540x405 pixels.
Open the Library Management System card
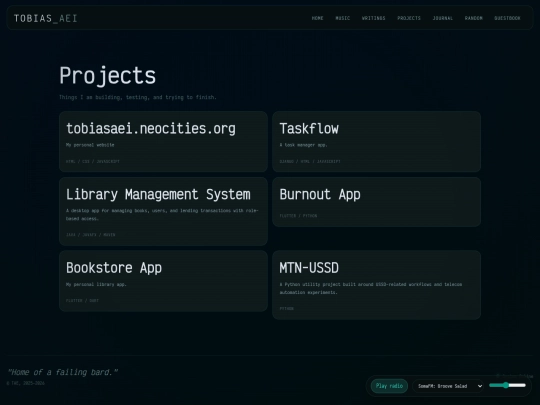(163, 211)
